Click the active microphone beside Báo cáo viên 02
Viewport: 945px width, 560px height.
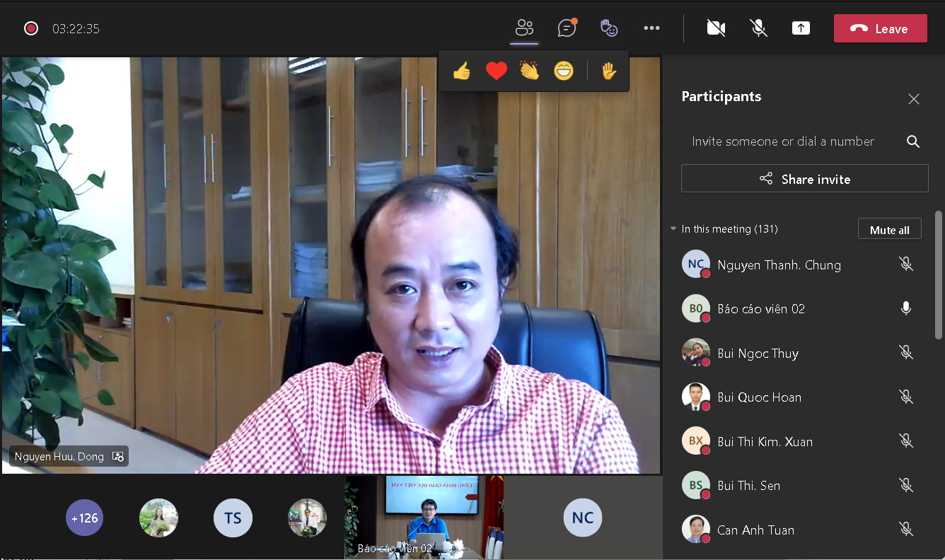(x=905, y=308)
